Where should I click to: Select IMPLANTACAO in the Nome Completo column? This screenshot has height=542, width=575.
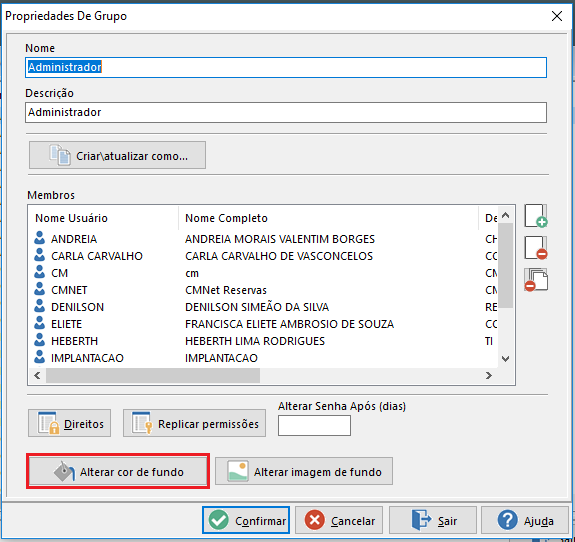pos(221,358)
